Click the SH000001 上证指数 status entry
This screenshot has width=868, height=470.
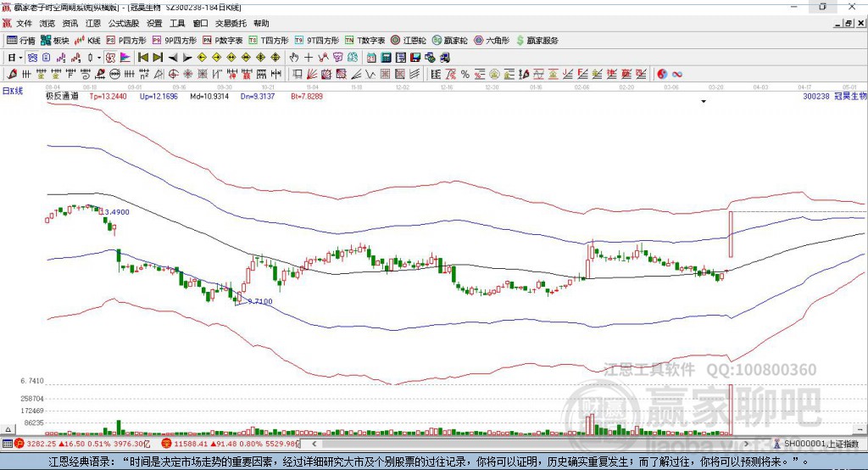(817, 444)
